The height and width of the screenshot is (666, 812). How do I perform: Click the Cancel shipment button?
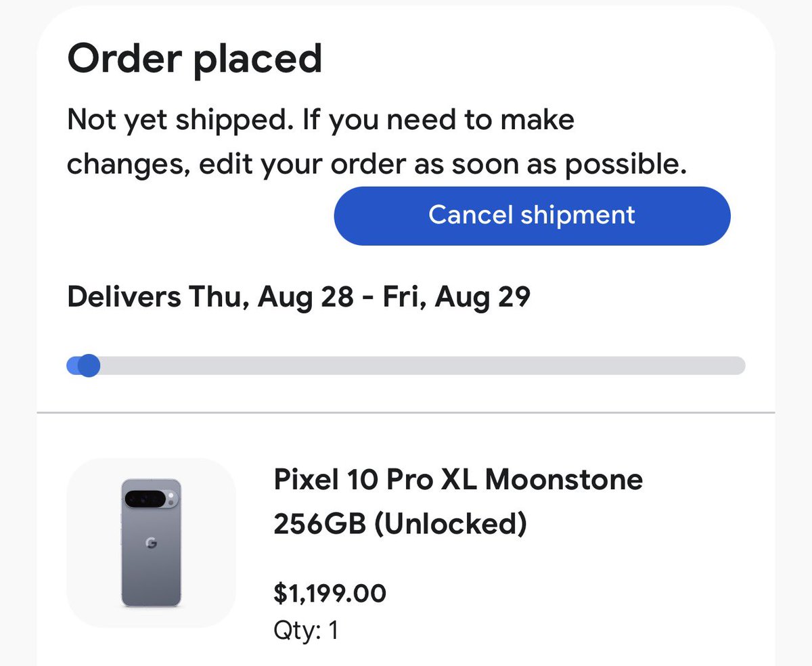(532, 215)
